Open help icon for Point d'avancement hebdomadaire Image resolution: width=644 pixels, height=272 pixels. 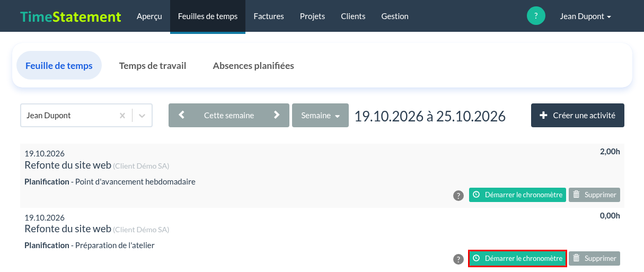458,196
